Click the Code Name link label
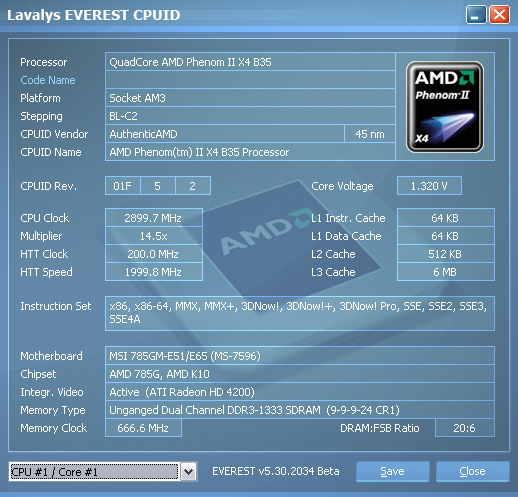Viewport: 518px width, 497px height. [48, 80]
